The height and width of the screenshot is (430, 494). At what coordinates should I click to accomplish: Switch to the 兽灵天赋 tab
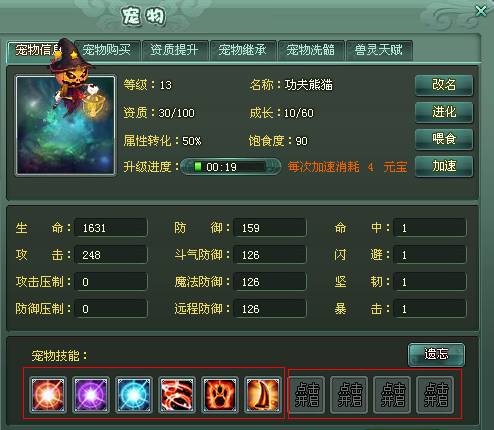379,50
